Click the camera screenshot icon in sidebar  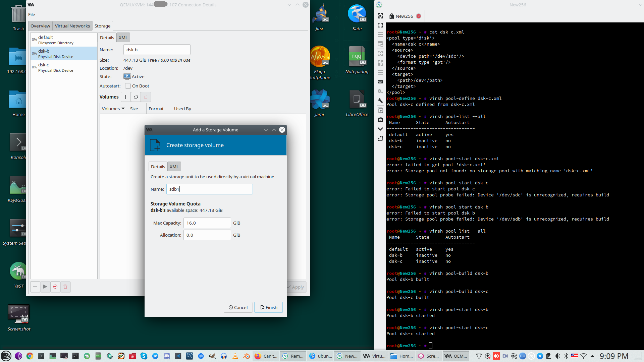(x=380, y=120)
